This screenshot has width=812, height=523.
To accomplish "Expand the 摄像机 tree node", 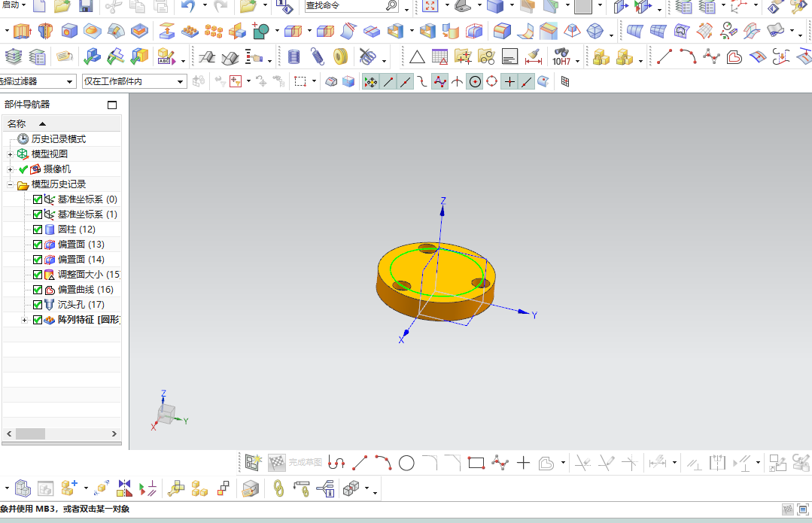I will 10,169.
